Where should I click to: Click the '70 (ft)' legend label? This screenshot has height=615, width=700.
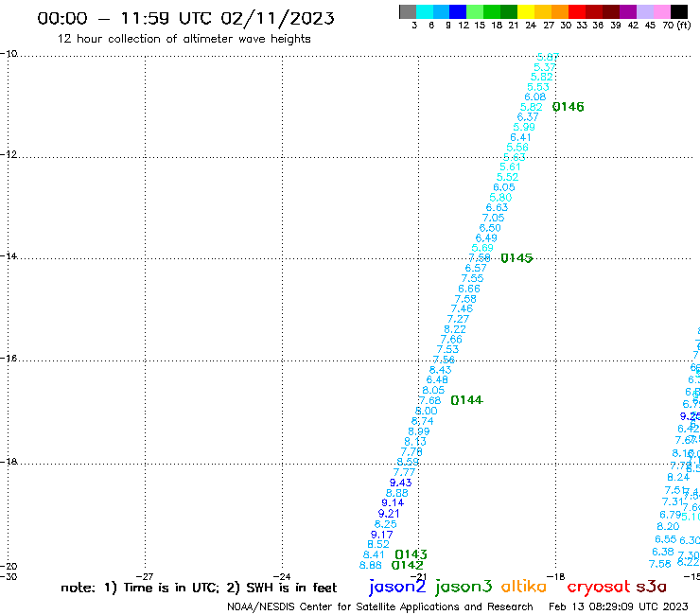[676, 26]
